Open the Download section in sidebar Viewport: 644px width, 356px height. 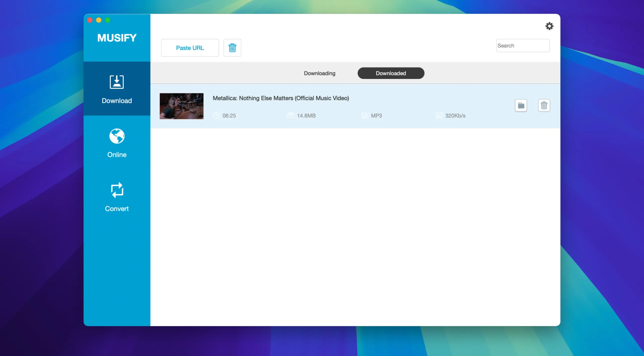(x=117, y=89)
